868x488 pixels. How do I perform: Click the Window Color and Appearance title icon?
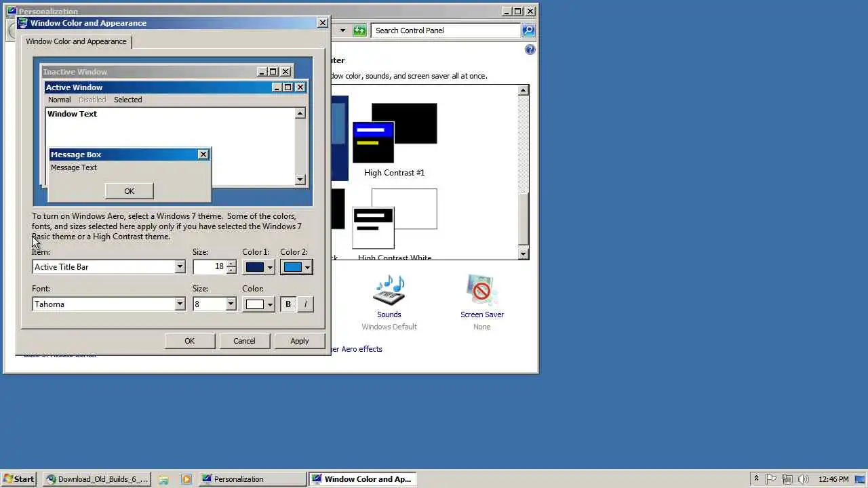(23, 22)
